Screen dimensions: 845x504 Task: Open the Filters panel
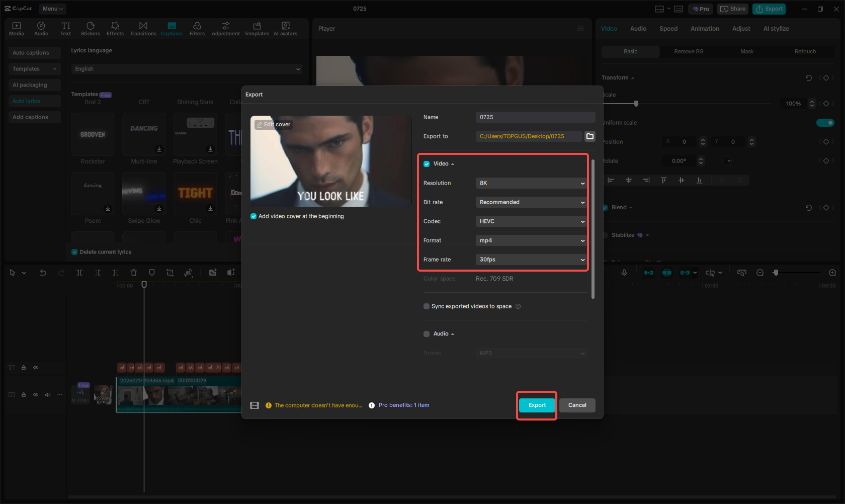tap(197, 29)
